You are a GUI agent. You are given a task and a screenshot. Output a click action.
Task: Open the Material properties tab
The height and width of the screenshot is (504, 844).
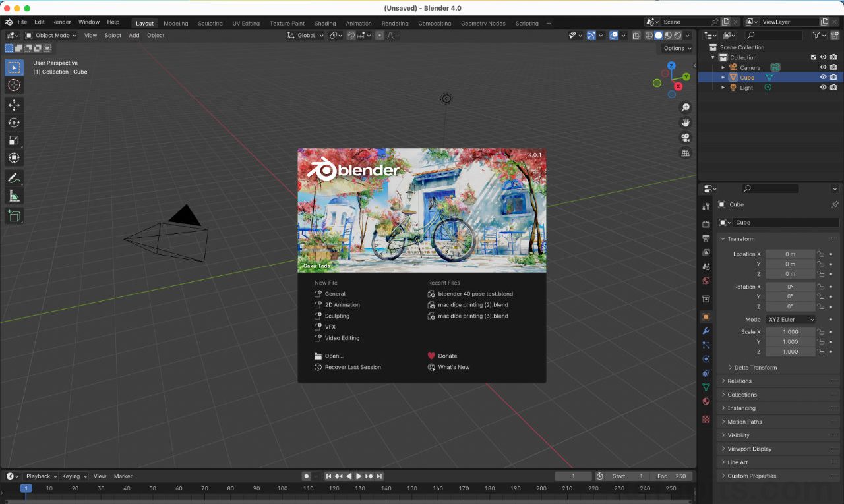click(706, 401)
